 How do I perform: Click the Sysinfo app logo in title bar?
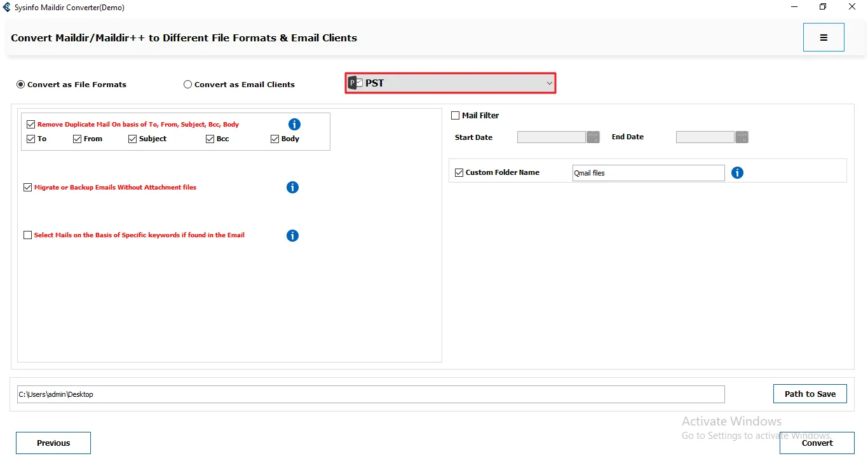point(7,8)
